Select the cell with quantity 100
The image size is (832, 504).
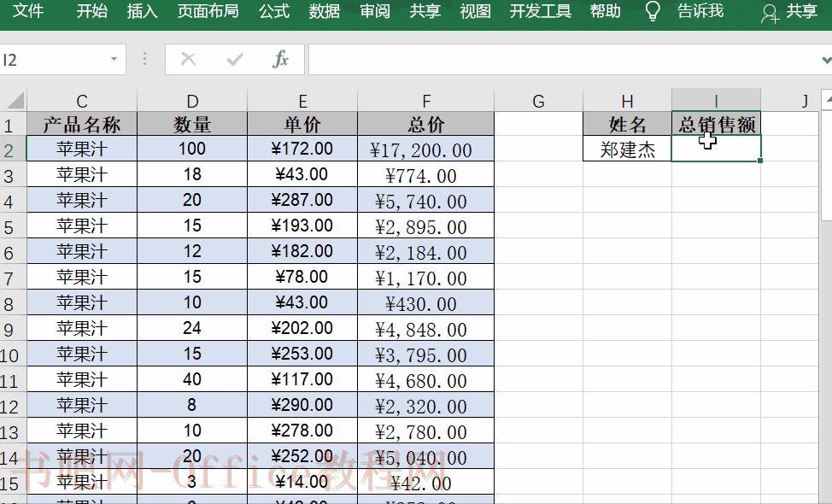(192, 149)
